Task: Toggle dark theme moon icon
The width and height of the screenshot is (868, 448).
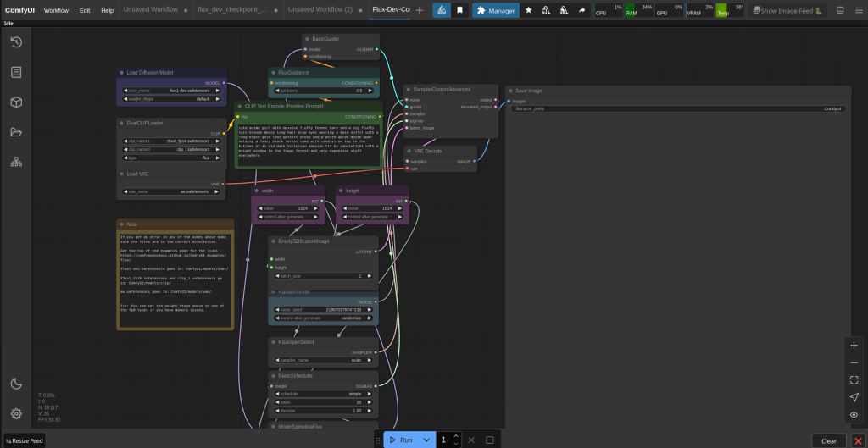Action: coord(16,384)
